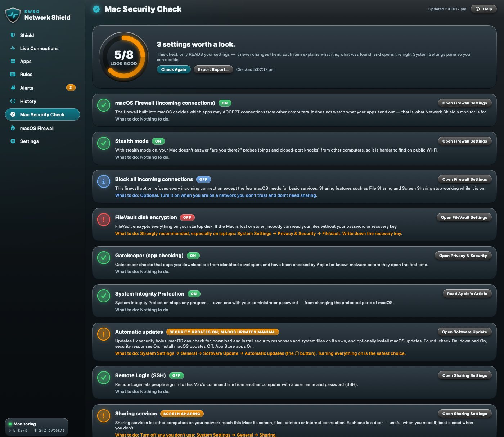Click the Shield sidebar icon
Image resolution: width=504 pixels, height=437 pixels.
pos(13,35)
